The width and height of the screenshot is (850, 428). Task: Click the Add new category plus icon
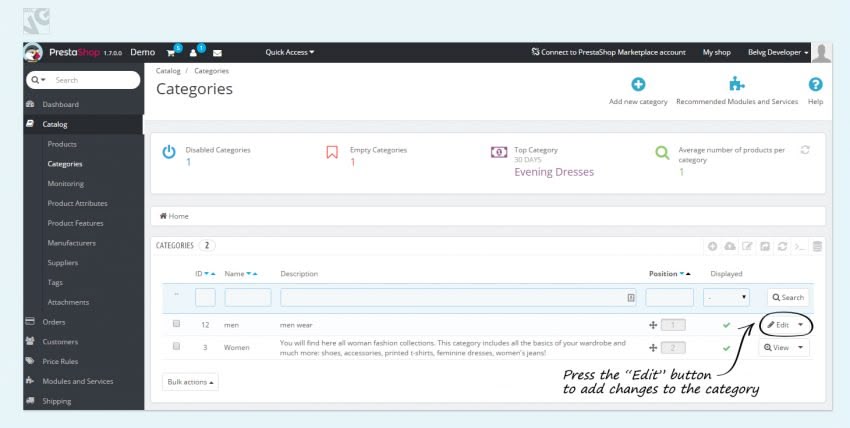(638, 84)
